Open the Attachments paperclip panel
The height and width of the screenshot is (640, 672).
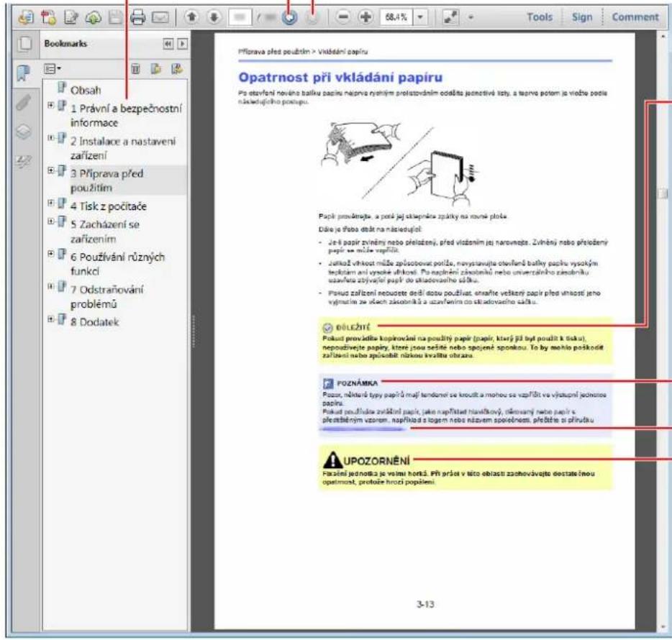pyautogui.click(x=24, y=102)
